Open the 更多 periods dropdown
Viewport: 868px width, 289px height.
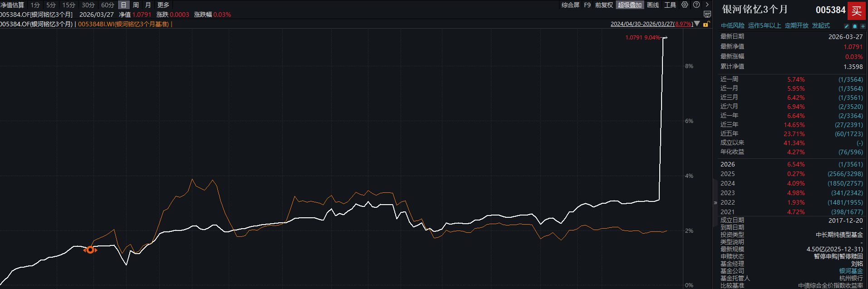(163, 5)
